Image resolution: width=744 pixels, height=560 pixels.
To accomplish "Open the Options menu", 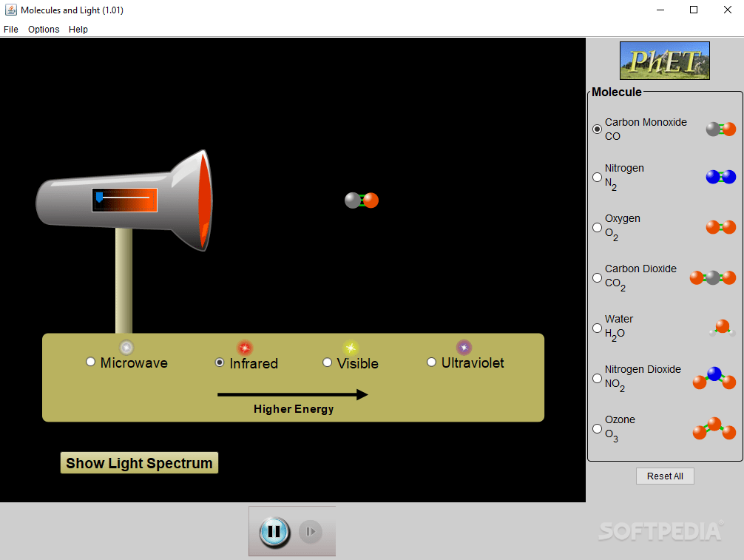I will pos(43,30).
